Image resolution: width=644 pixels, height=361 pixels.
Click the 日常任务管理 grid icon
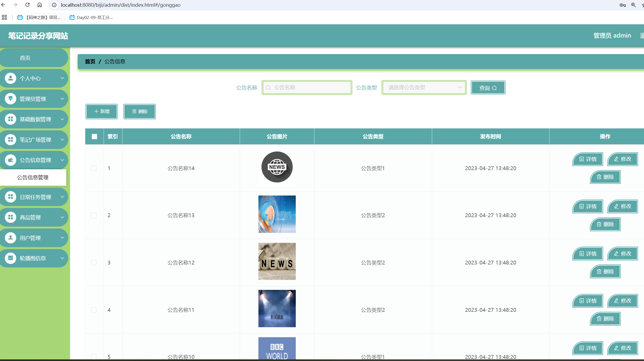click(x=11, y=197)
